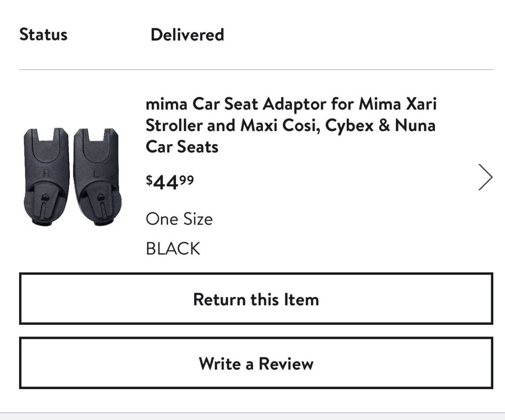Select the mima Car Seat Adaptor title
The height and width of the screenshot is (420, 505).
[x=291, y=126]
